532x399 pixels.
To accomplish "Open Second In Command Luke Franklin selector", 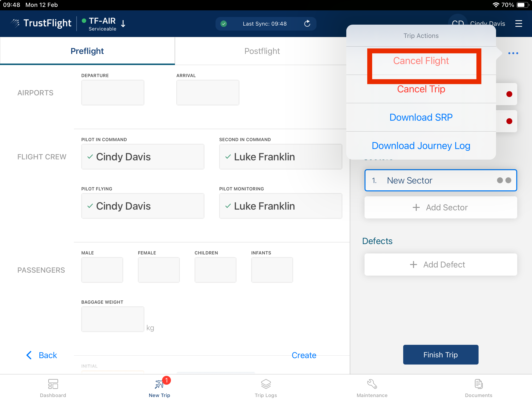I will point(281,157).
